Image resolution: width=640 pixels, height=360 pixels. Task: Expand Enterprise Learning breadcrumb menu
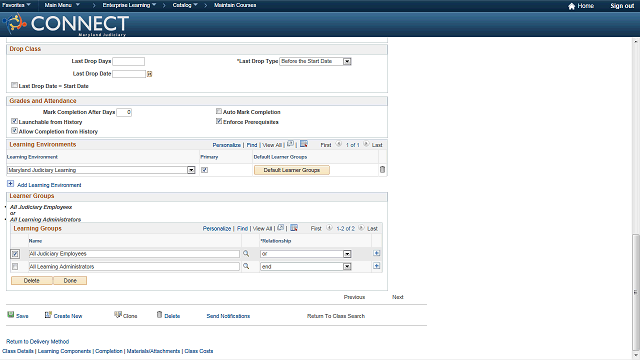(x=129, y=5)
